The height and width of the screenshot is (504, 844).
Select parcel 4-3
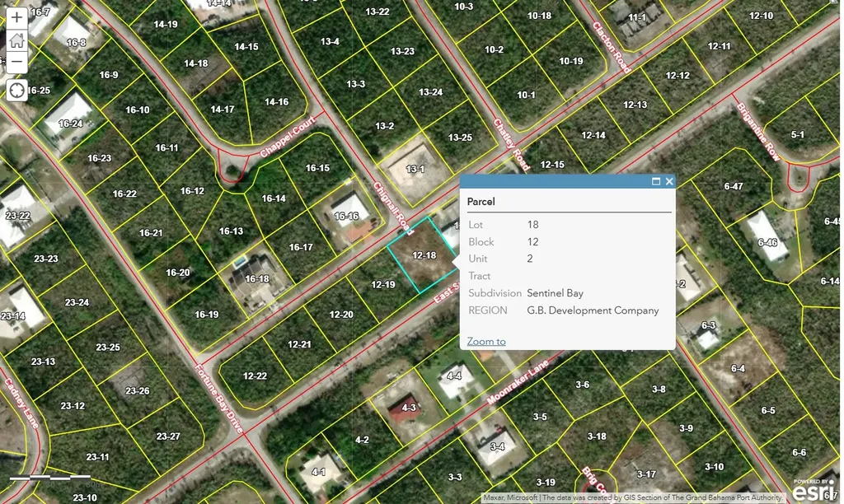pos(409,407)
